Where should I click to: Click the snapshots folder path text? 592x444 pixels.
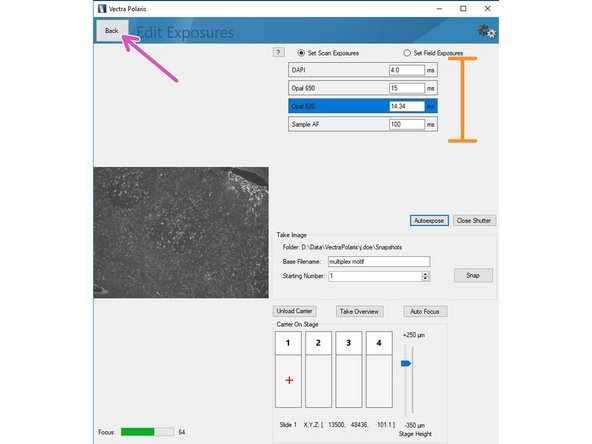[352, 247]
